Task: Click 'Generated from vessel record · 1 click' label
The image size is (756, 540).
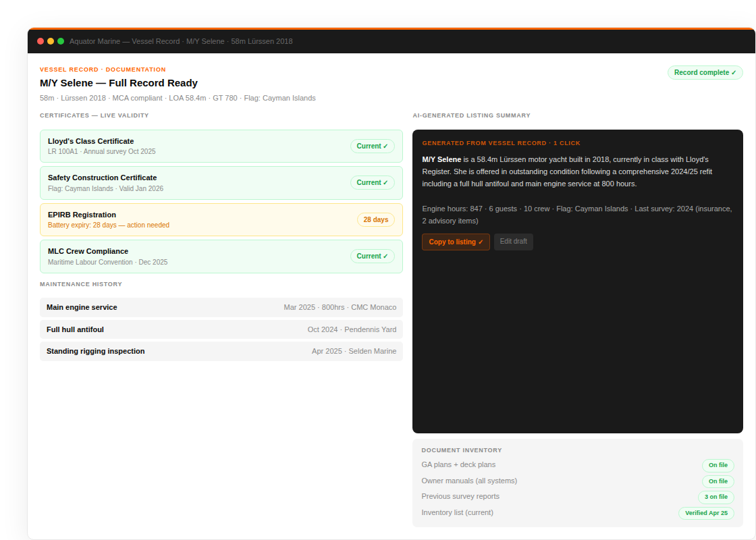Action: click(501, 143)
